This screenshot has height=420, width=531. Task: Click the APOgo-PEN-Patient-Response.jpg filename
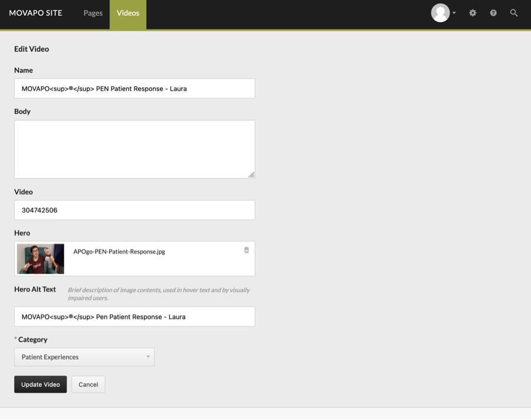click(x=119, y=251)
